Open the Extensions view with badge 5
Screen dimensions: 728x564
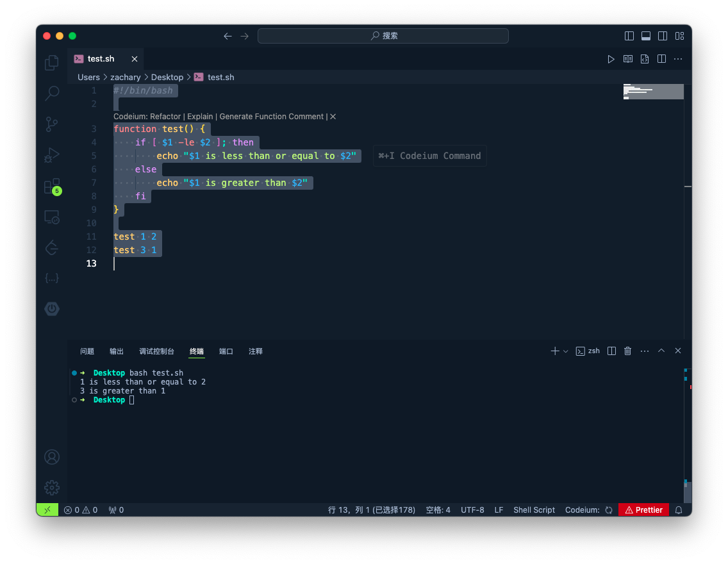[x=52, y=186]
